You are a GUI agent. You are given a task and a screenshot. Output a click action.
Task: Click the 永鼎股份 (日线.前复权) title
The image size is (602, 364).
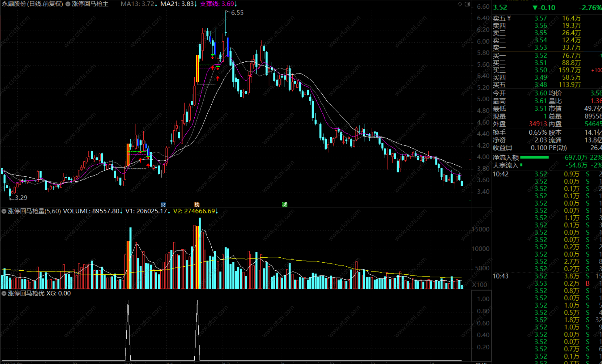pos(32,4)
